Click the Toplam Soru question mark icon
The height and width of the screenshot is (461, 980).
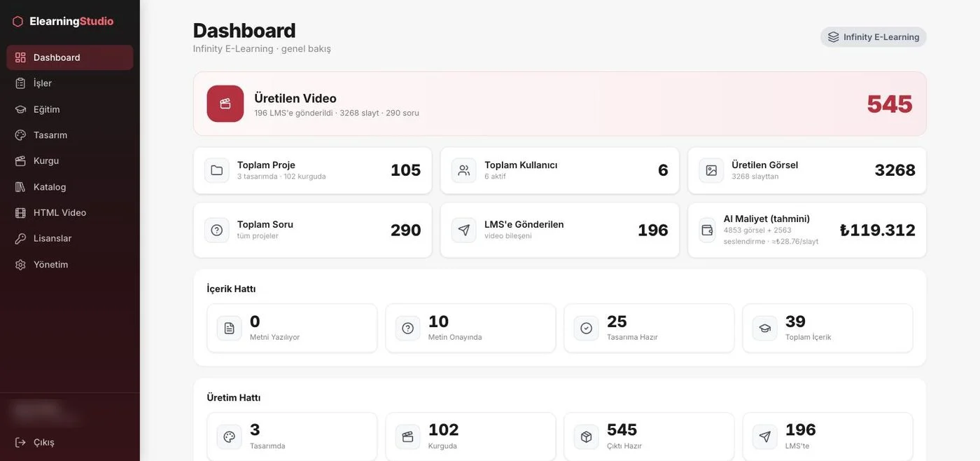217,230
